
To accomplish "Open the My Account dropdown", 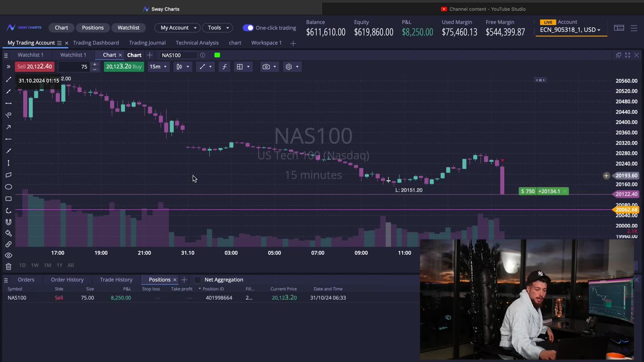I will click(179, 28).
